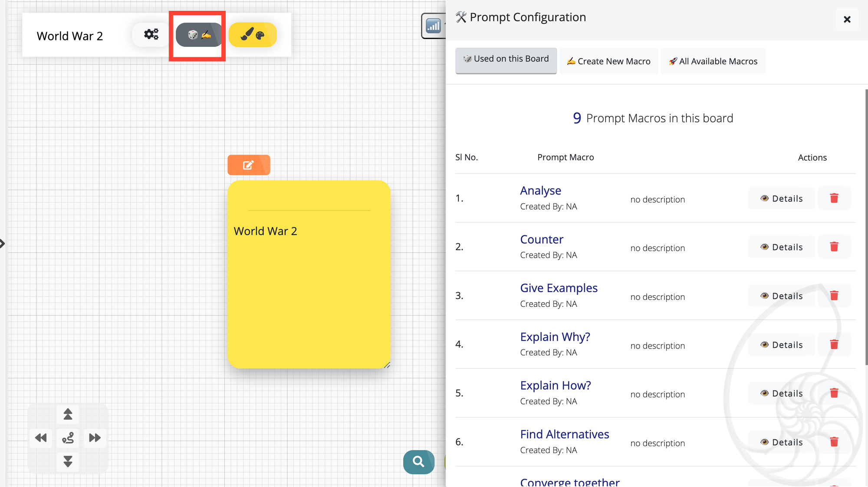Screen dimensions: 868x487
Task: Delete the Find Alternatives macro
Action: tap(834, 442)
